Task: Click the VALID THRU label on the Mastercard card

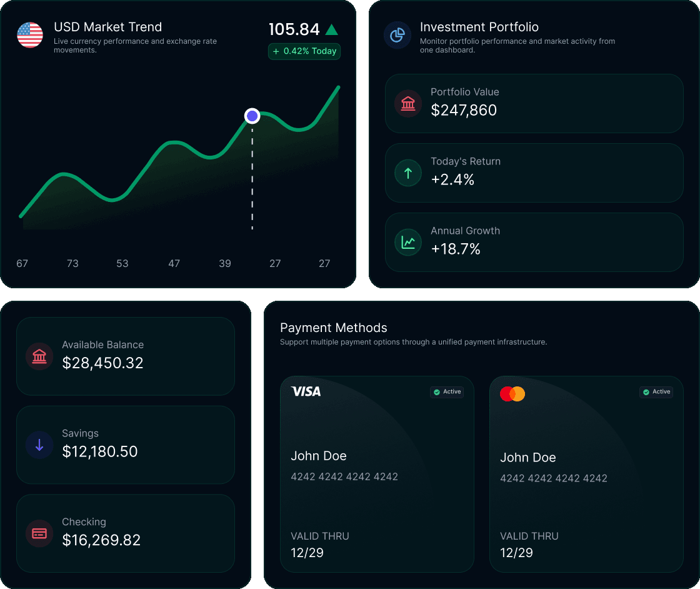Action: coord(529,536)
